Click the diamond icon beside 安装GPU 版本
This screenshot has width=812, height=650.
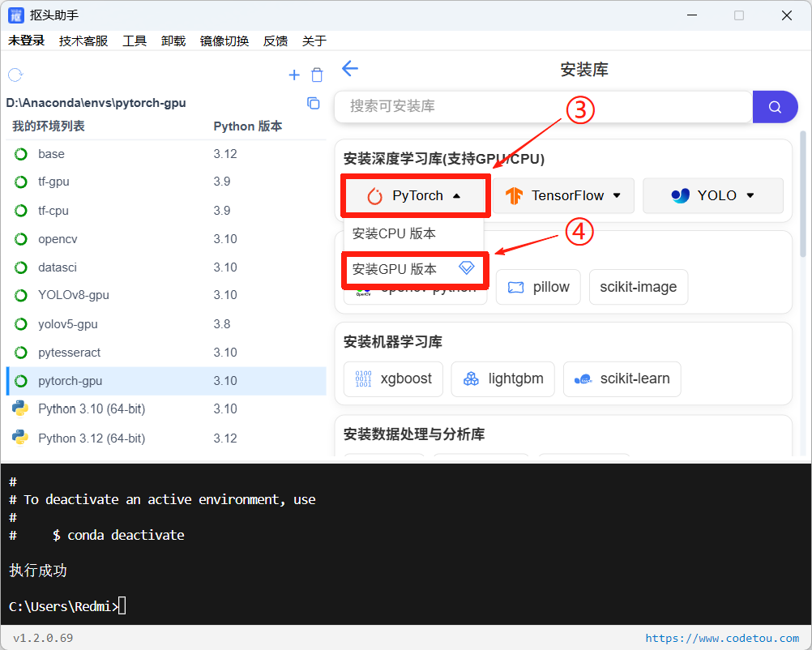pyautogui.click(x=467, y=267)
